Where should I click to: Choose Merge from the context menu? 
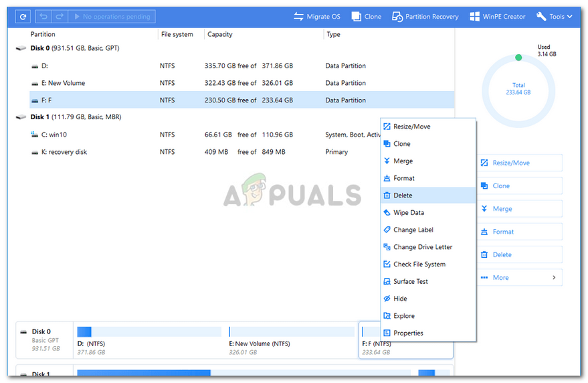point(428,161)
